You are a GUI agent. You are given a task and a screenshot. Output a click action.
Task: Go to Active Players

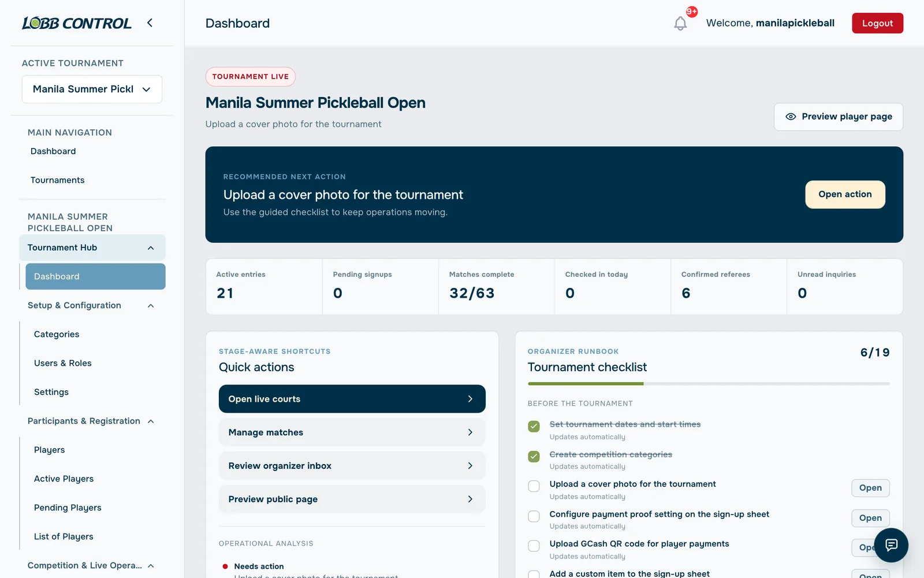click(x=64, y=479)
